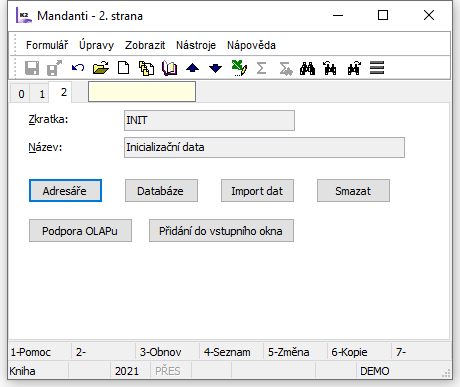Click the PŘES status bar indicator

point(168,371)
